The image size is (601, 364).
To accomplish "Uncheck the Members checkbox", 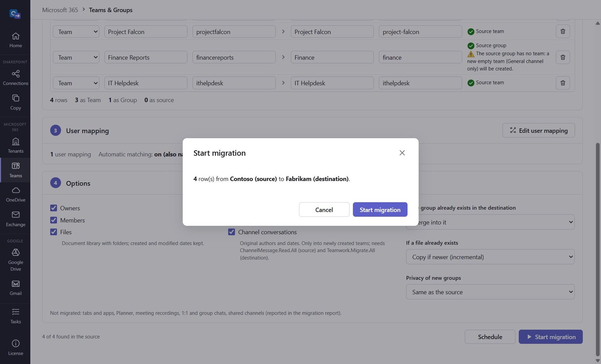I will pos(54,220).
